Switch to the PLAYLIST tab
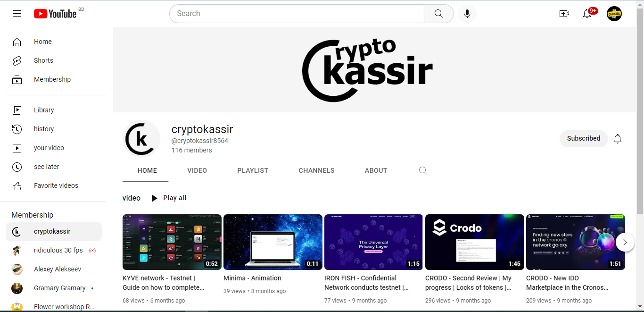This screenshot has width=644, height=312. click(253, 170)
